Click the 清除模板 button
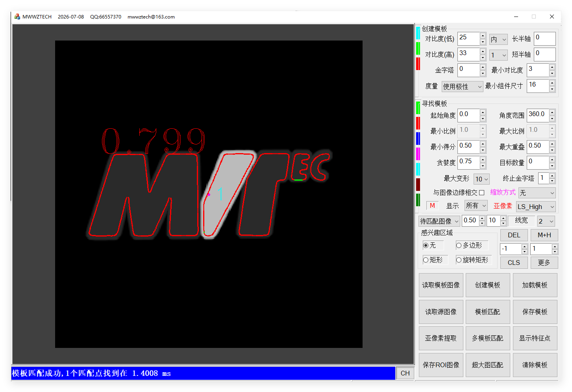This screenshot has width=572, height=392. (535, 365)
